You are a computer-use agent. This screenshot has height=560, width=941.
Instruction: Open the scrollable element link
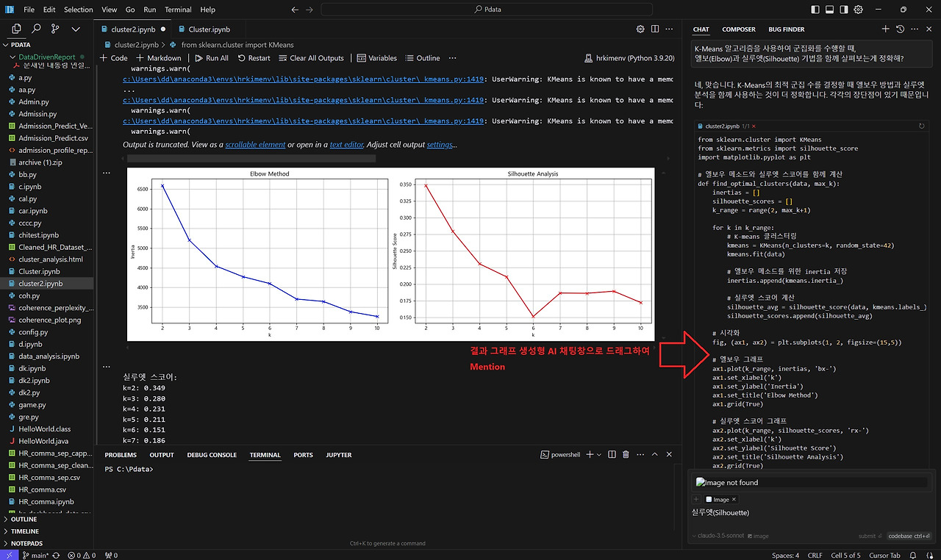(255, 145)
